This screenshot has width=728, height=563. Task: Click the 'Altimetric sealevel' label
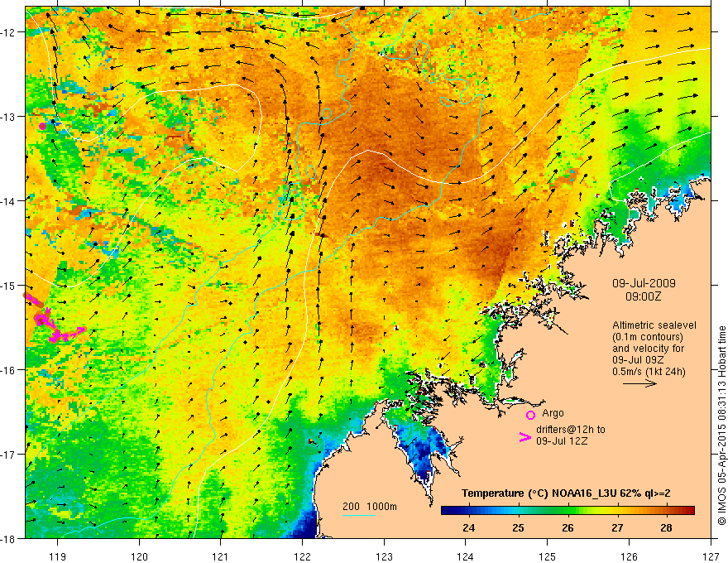pyautogui.click(x=654, y=325)
